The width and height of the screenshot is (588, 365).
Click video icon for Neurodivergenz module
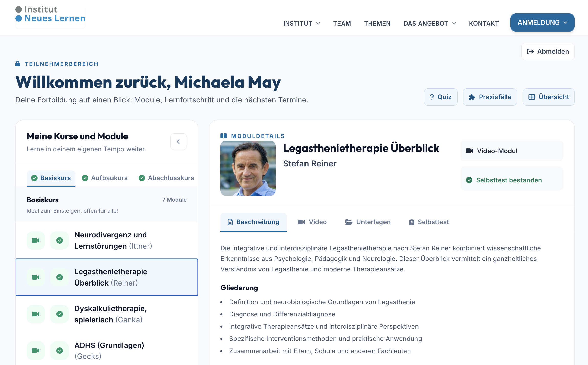(x=36, y=241)
